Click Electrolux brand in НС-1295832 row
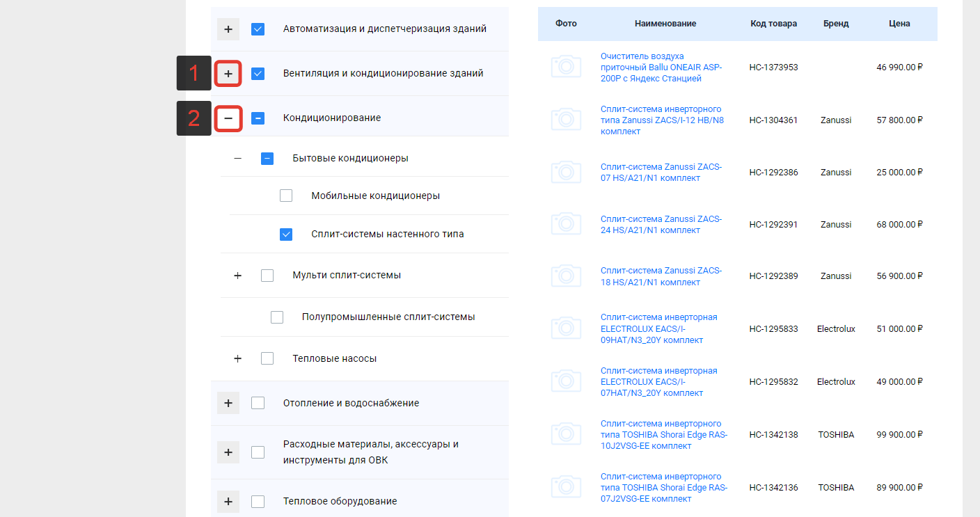The image size is (980, 517). [x=836, y=382]
